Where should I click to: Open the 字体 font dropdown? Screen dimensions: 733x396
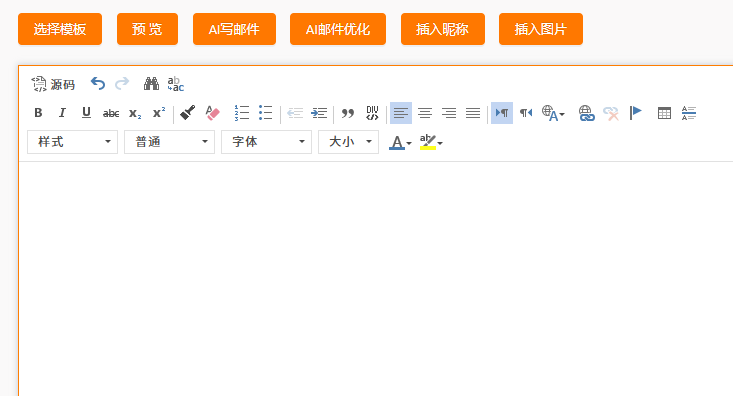click(266, 142)
